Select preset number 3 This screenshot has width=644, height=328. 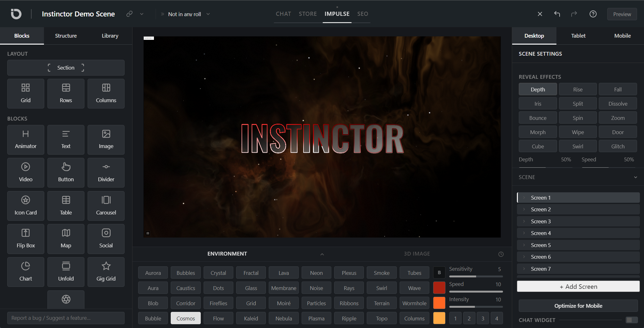tap(483, 318)
